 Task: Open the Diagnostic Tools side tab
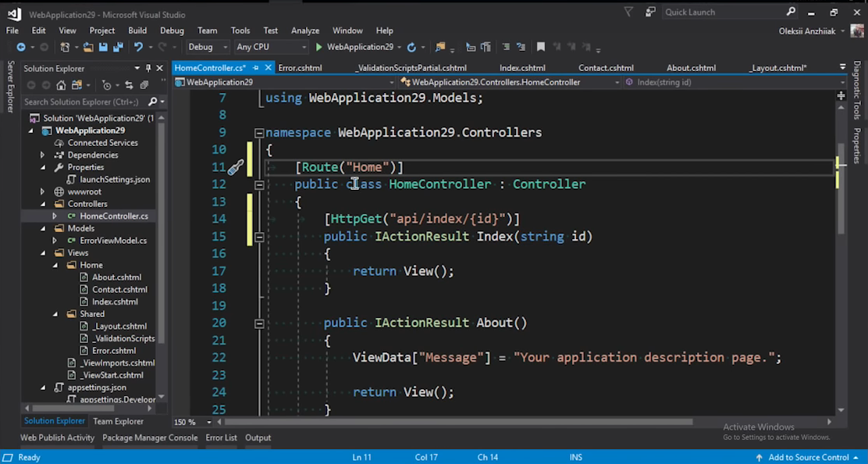pos(857,91)
